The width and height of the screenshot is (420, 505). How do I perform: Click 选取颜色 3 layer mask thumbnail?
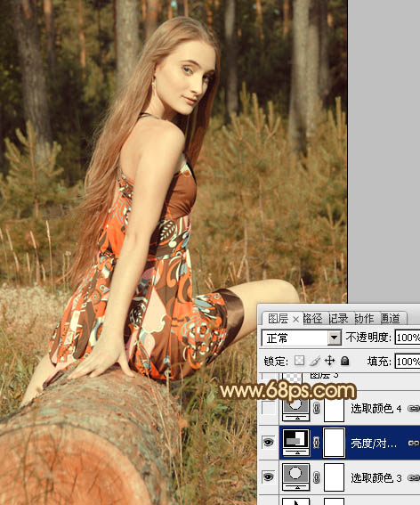[334, 477]
